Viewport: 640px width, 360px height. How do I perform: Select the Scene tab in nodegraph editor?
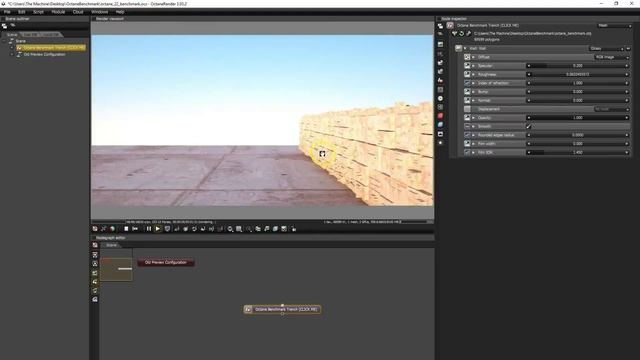[x=111, y=245]
